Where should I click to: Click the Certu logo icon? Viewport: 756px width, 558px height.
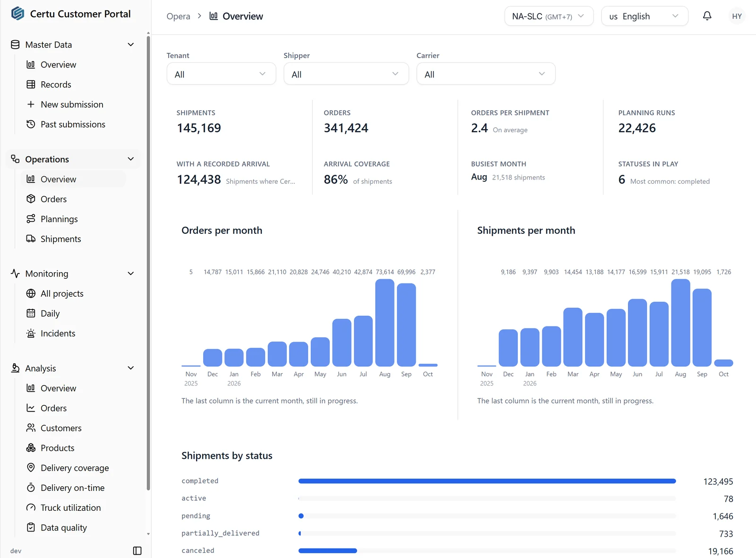coord(17,14)
